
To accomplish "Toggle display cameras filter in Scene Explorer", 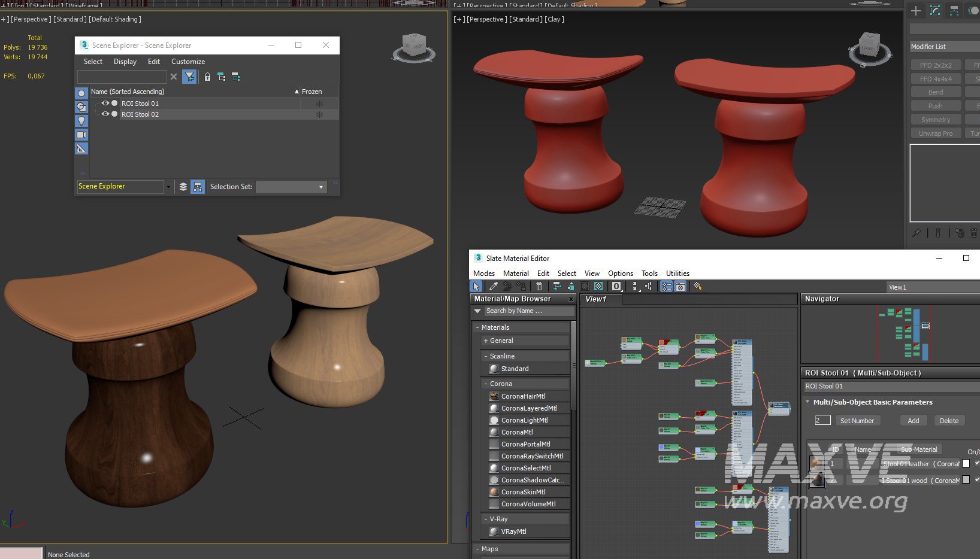I will [x=81, y=135].
